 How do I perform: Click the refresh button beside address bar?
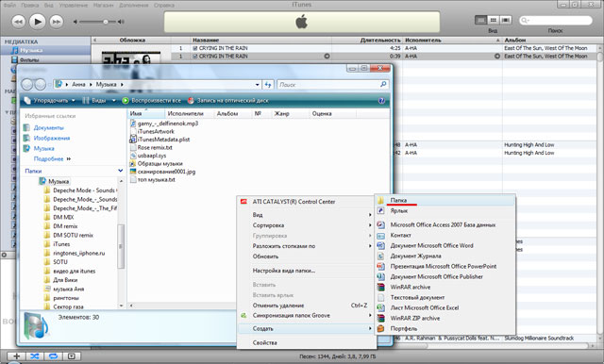(x=268, y=84)
